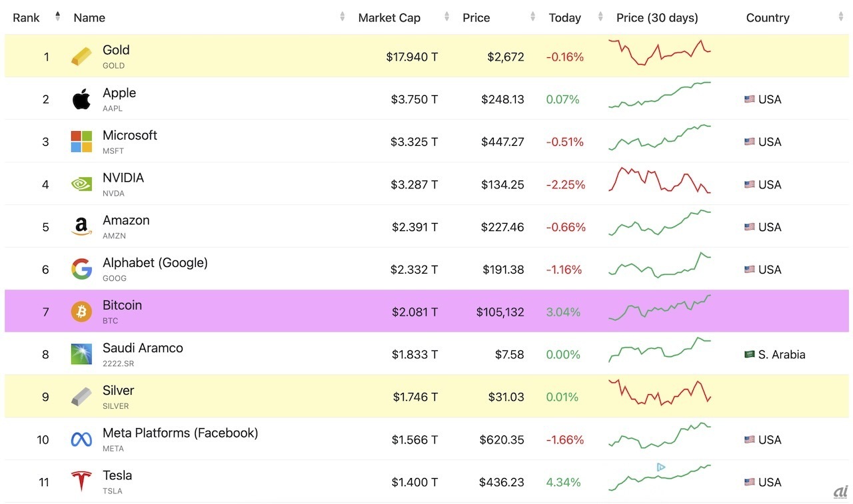853x504 pixels.
Task: Click Tesla's 4.34% daily change
Action: pyautogui.click(x=563, y=482)
